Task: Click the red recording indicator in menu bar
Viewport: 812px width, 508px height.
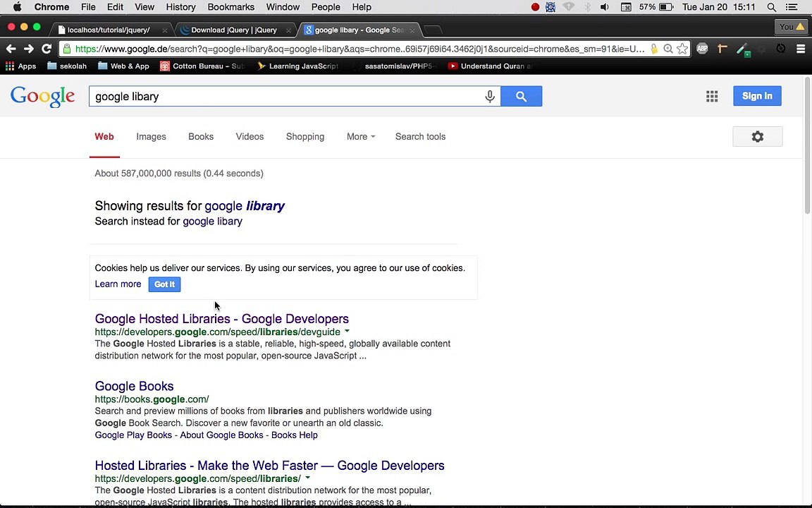Action: click(x=536, y=7)
